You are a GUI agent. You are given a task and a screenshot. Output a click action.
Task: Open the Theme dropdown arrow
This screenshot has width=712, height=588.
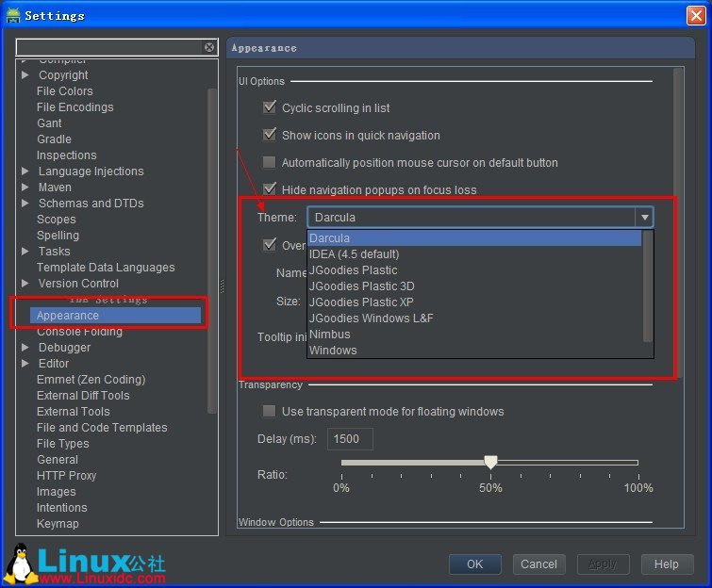644,218
